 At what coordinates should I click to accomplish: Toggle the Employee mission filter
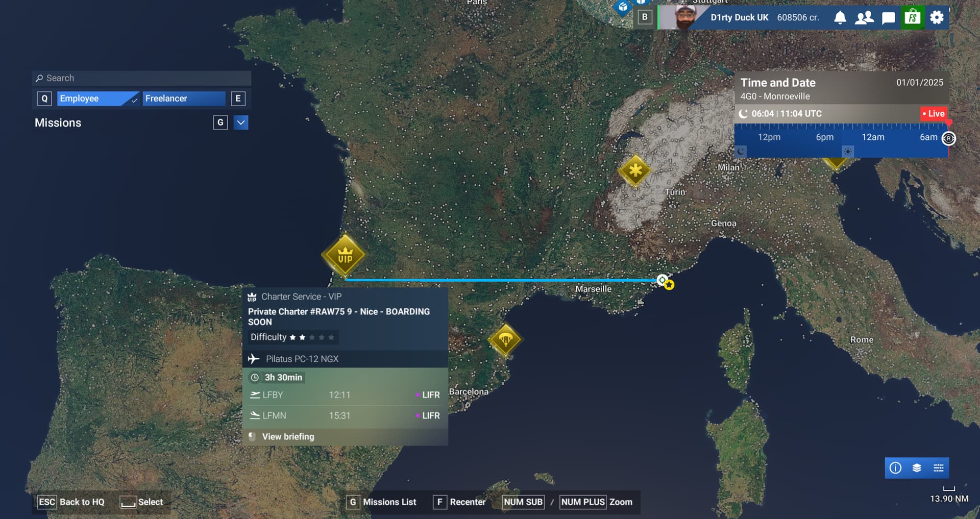(x=97, y=98)
